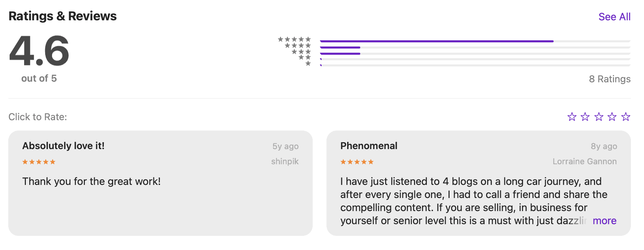Click reviewer name Lorraine Gannon
This screenshot has width=644, height=250.
coord(584,162)
